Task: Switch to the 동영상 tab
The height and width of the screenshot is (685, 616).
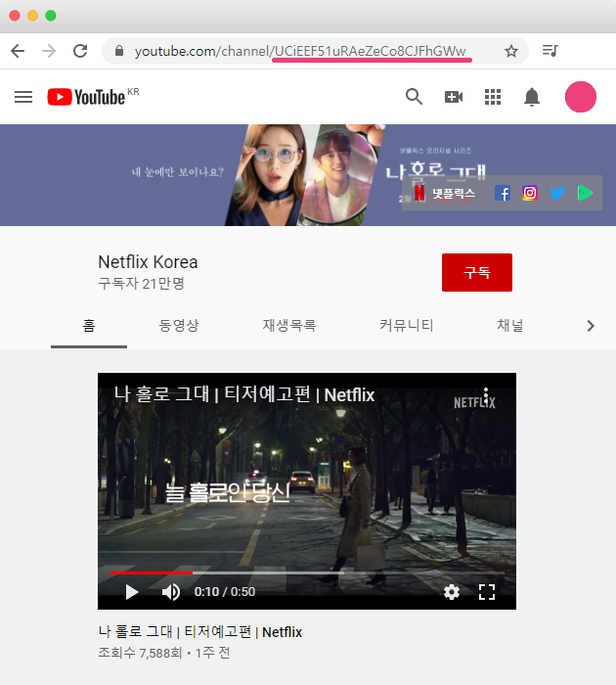Action: point(179,326)
